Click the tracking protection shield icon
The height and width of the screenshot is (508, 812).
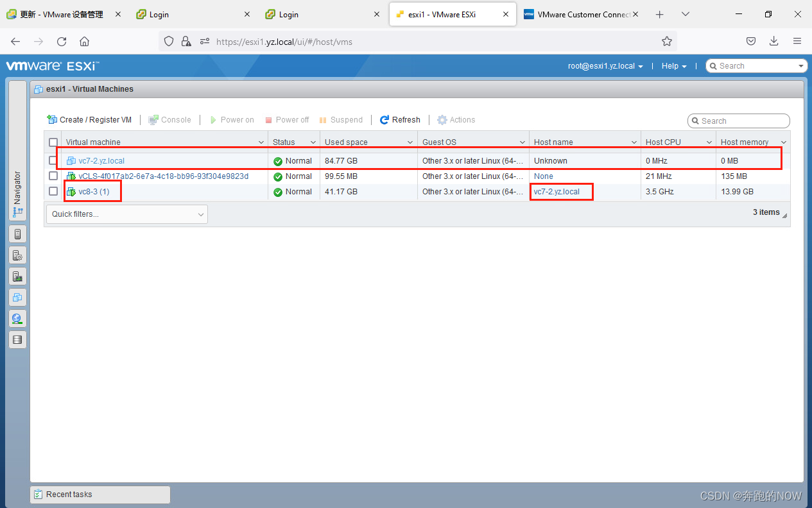coord(169,41)
